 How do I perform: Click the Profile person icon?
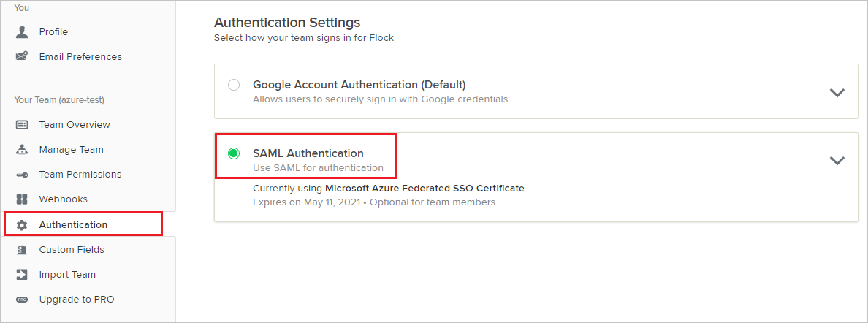(x=22, y=32)
